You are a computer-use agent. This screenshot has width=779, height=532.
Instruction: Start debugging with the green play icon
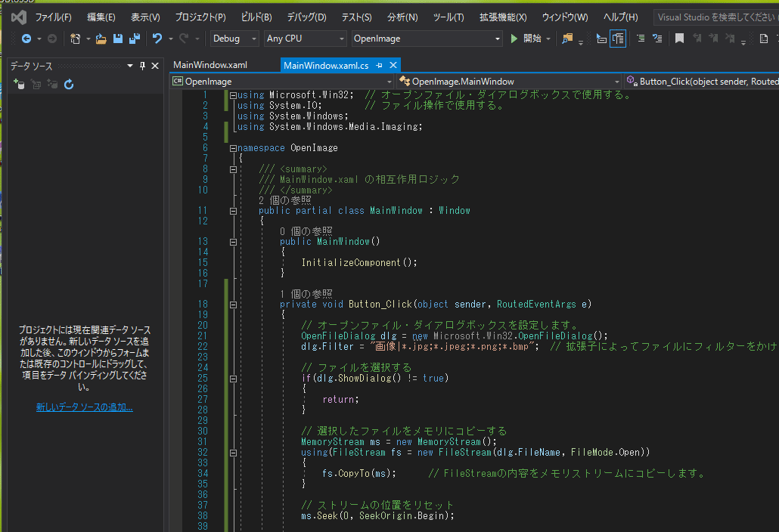[x=514, y=39]
